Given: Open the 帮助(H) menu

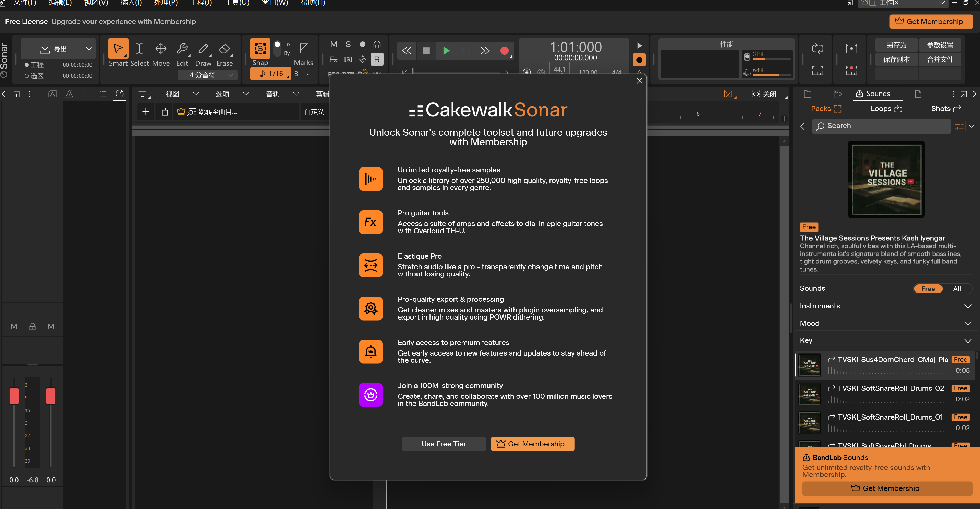Looking at the screenshot, I should pos(313,3).
